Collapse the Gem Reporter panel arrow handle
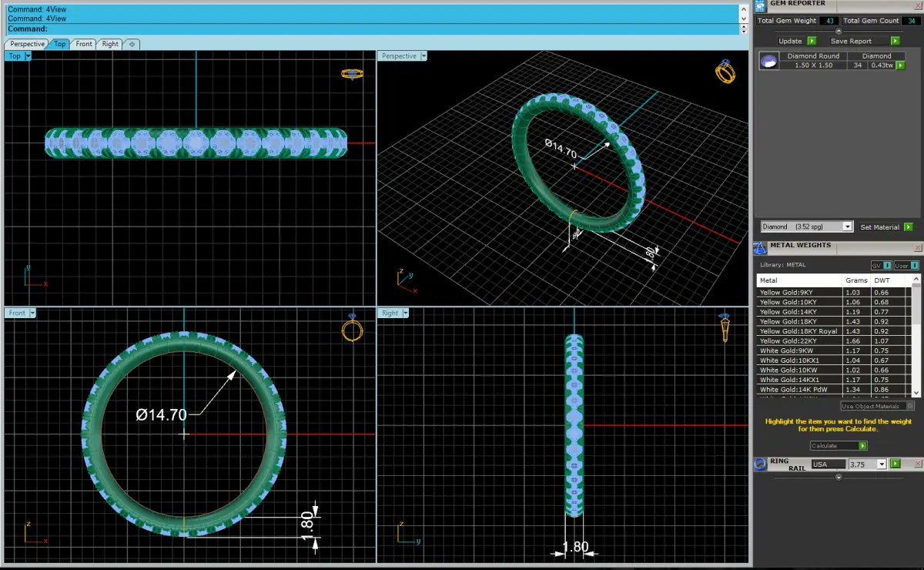This screenshot has width=924, height=570. (839, 30)
